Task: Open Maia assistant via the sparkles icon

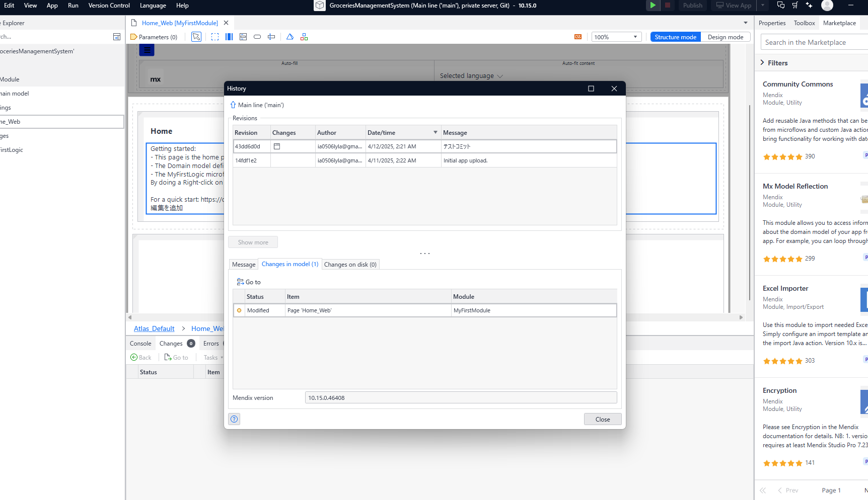Action: click(809, 5)
